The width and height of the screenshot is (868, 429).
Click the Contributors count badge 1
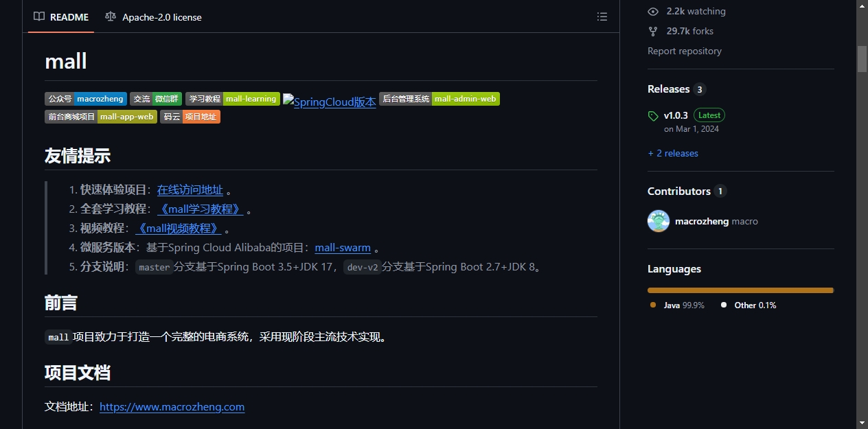720,191
